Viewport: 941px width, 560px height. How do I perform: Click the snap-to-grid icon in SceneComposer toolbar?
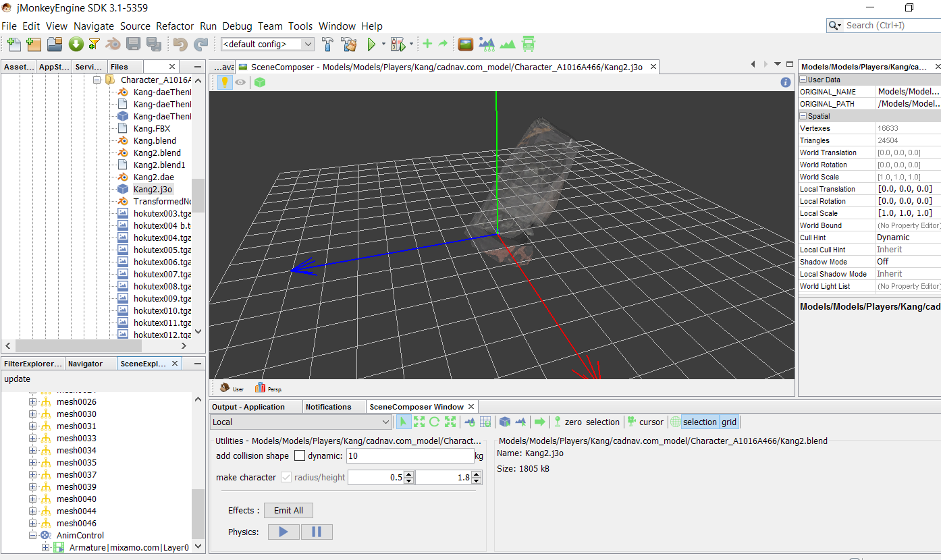(x=485, y=422)
